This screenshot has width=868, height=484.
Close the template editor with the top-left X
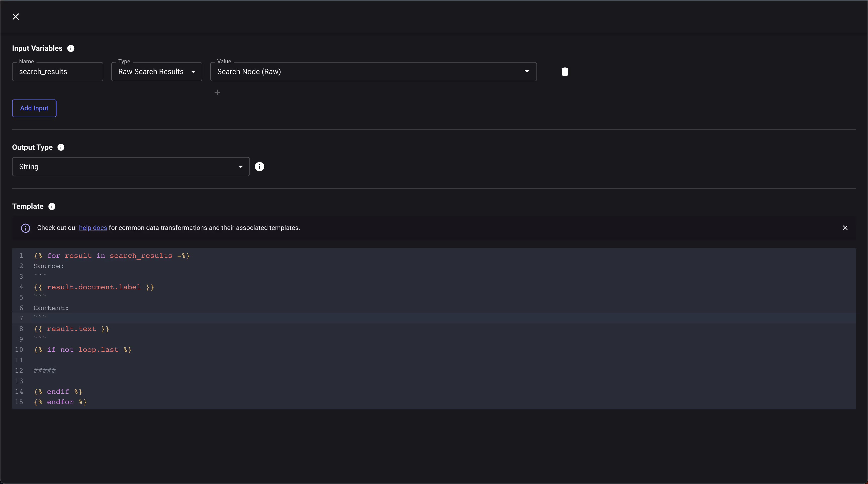coord(16,17)
